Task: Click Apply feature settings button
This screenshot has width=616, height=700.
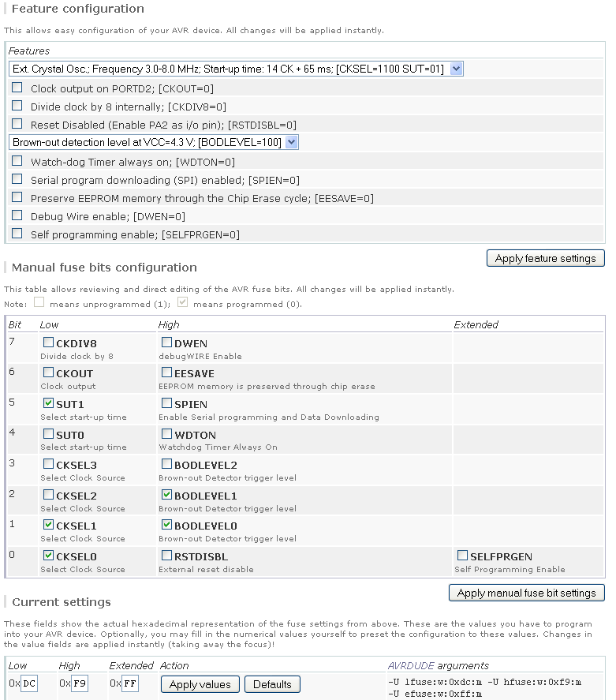Action: 546,259
